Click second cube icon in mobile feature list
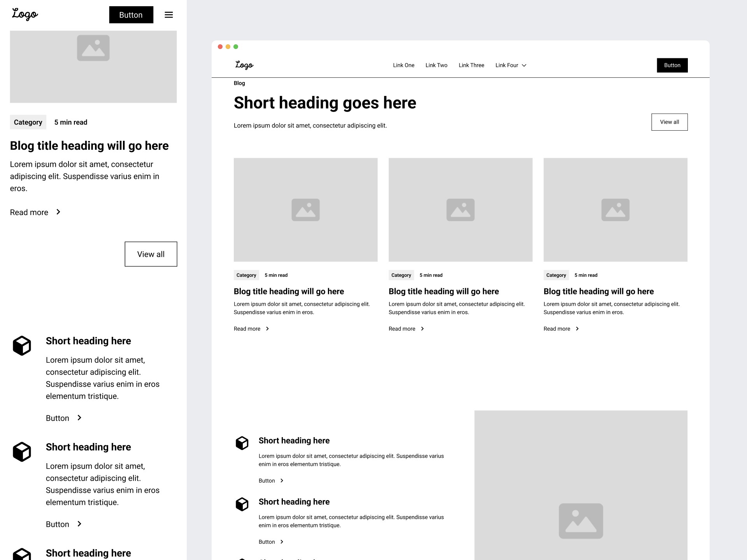This screenshot has height=560, width=747. (x=22, y=452)
